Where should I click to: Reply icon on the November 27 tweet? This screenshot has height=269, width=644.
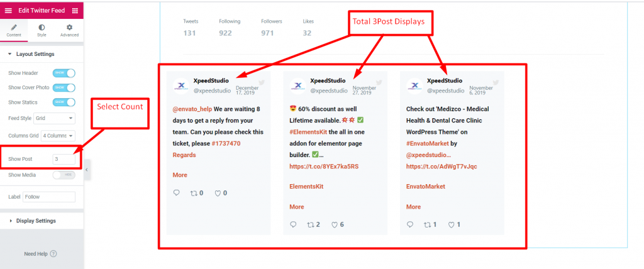293,224
